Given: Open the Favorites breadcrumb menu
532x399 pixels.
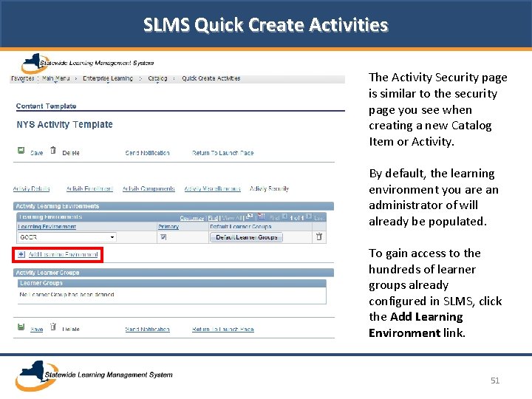Looking at the screenshot, I should pyautogui.click(x=22, y=78).
